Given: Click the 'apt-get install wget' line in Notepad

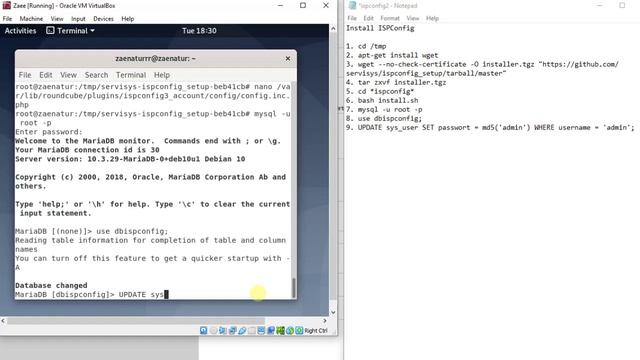Looking at the screenshot, I should tap(392, 55).
